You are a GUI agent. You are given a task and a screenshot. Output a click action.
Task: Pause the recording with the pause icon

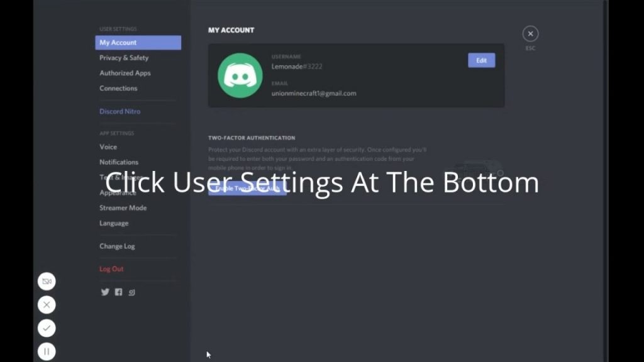(x=47, y=351)
